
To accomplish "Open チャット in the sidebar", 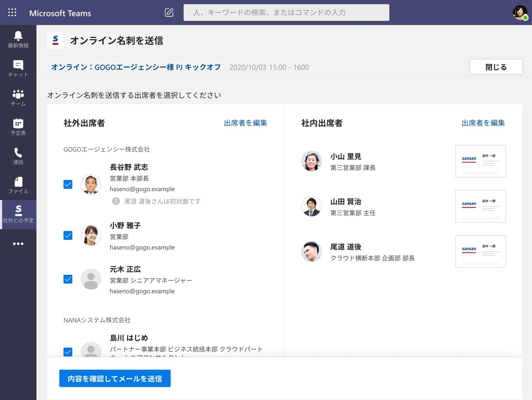I will (x=18, y=69).
